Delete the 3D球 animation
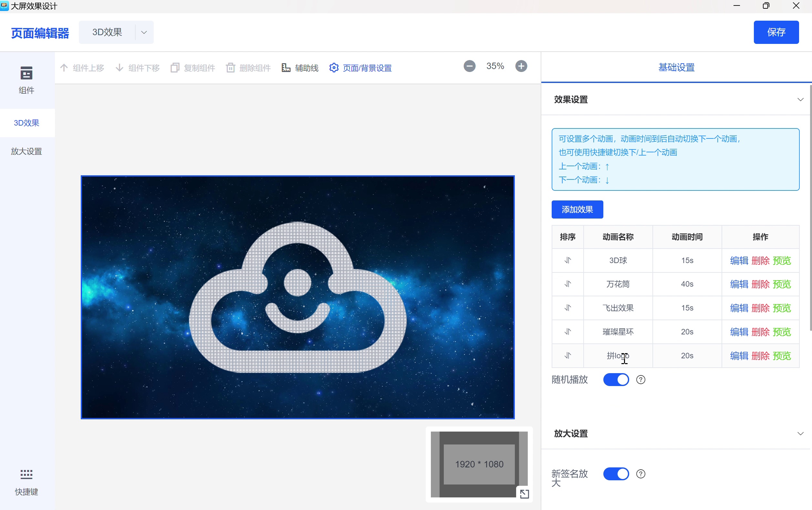 point(760,260)
